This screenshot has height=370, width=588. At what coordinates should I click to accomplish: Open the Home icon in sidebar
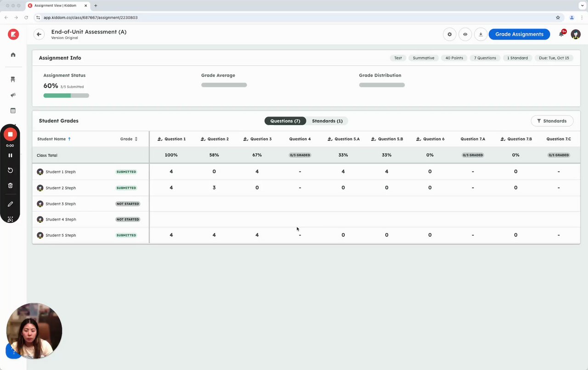click(13, 55)
